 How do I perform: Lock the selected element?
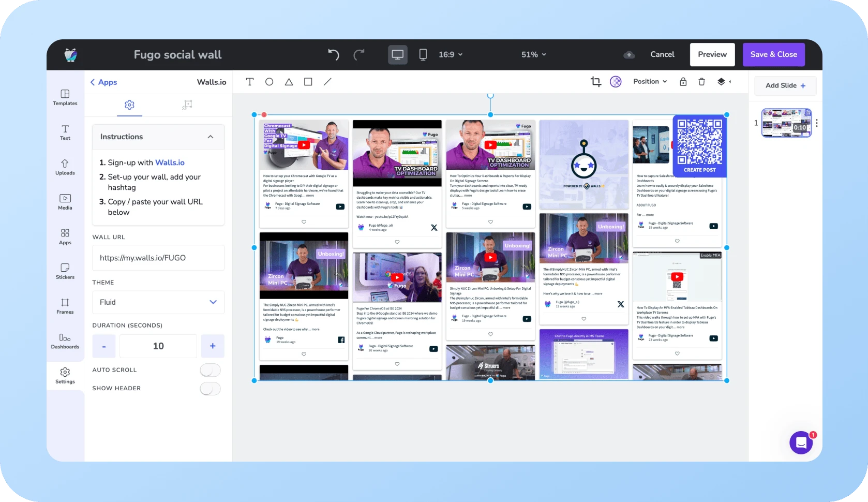[683, 82]
